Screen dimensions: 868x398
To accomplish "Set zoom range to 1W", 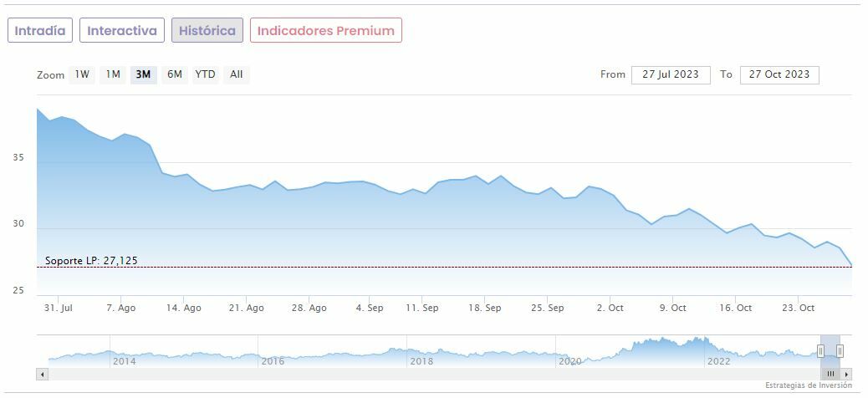I will pos(82,74).
